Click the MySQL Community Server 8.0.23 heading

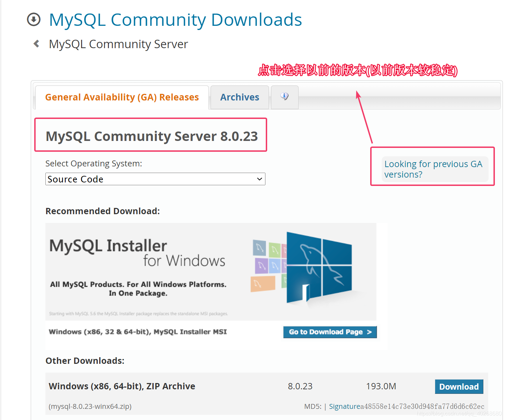[x=152, y=136]
